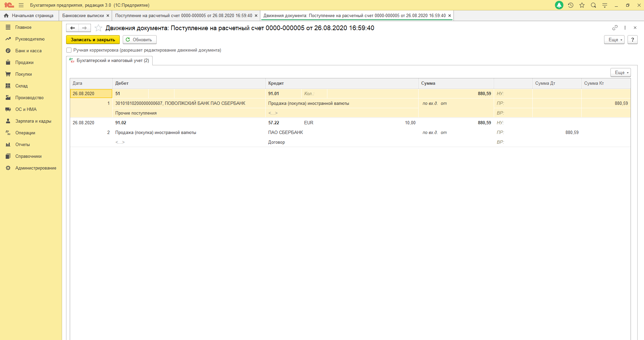
Task: Close the Банковские выписки tab
Action: tap(108, 16)
